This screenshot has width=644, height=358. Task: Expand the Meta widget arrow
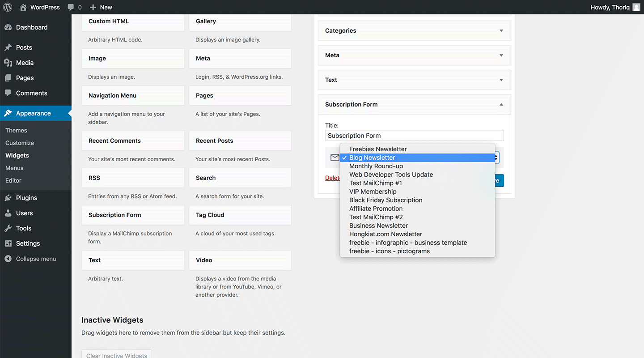coord(501,55)
